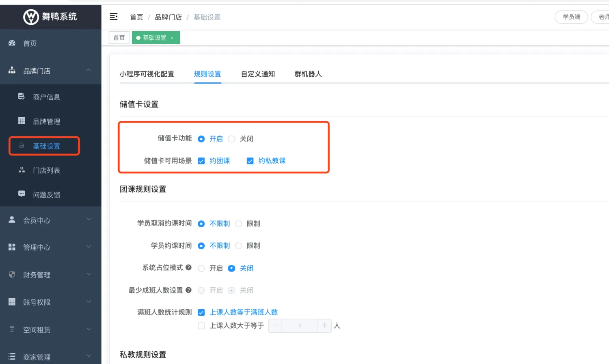Click help icon beside 系统占位模式

pyautogui.click(x=188, y=267)
